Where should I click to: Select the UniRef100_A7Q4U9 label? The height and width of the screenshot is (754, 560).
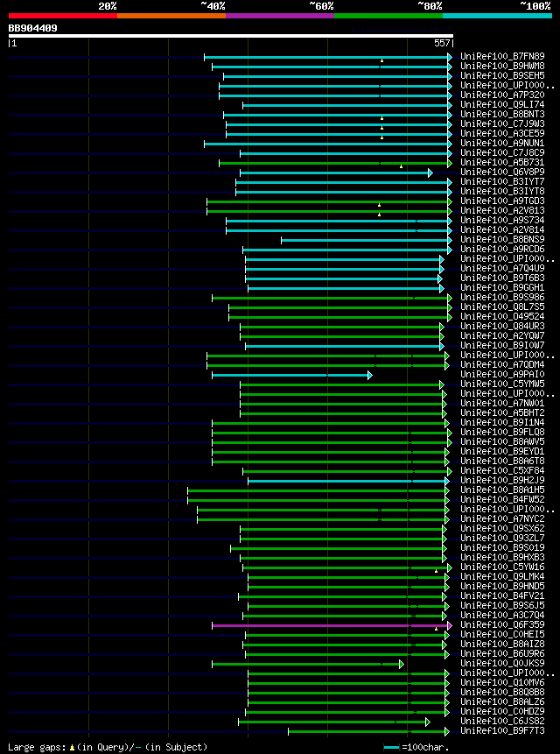(502, 268)
